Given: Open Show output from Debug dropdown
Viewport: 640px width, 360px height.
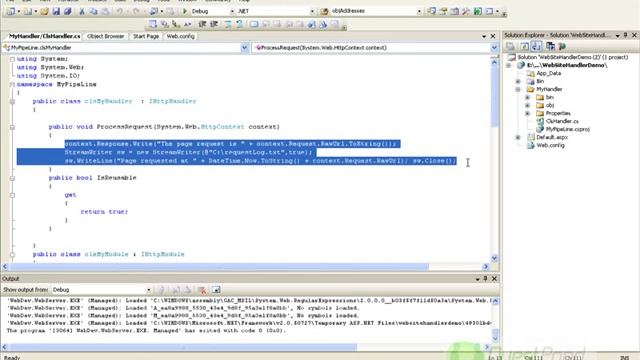Looking at the screenshot, I should [149, 290].
